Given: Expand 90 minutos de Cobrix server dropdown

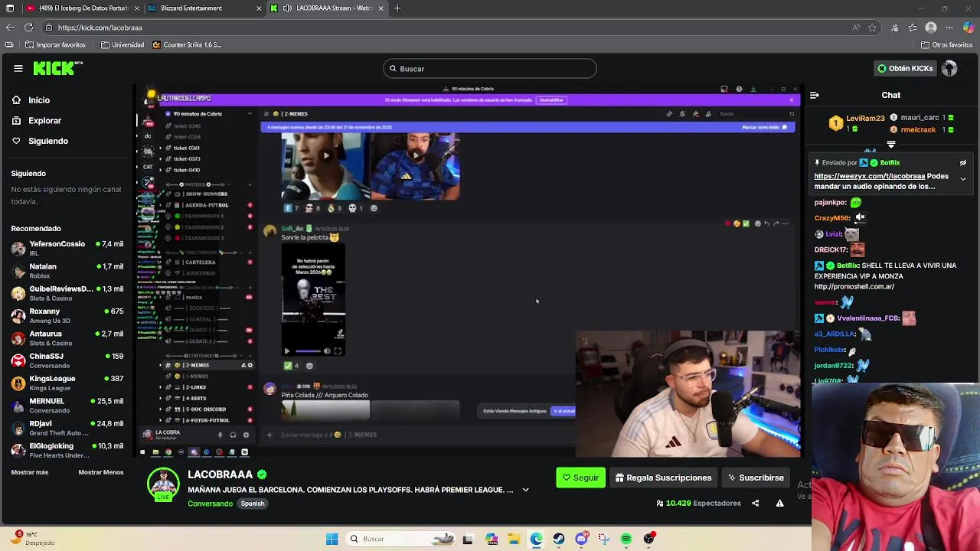Looking at the screenshot, I should (x=250, y=114).
